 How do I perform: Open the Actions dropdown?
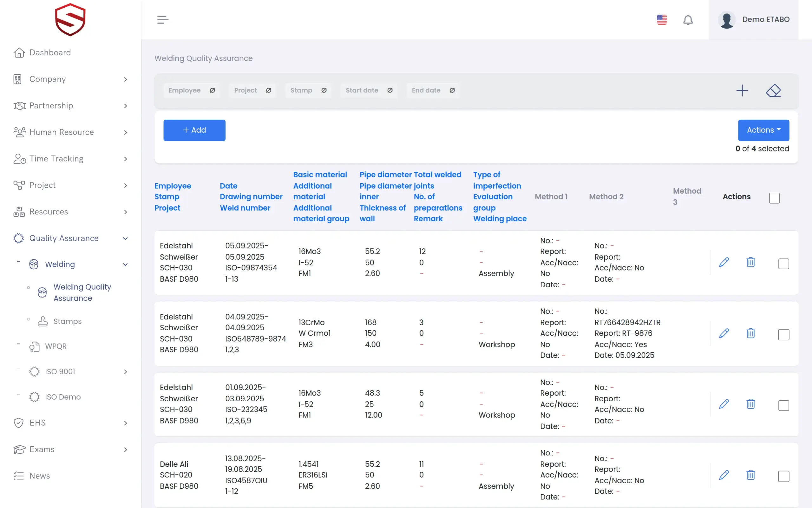tap(763, 130)
